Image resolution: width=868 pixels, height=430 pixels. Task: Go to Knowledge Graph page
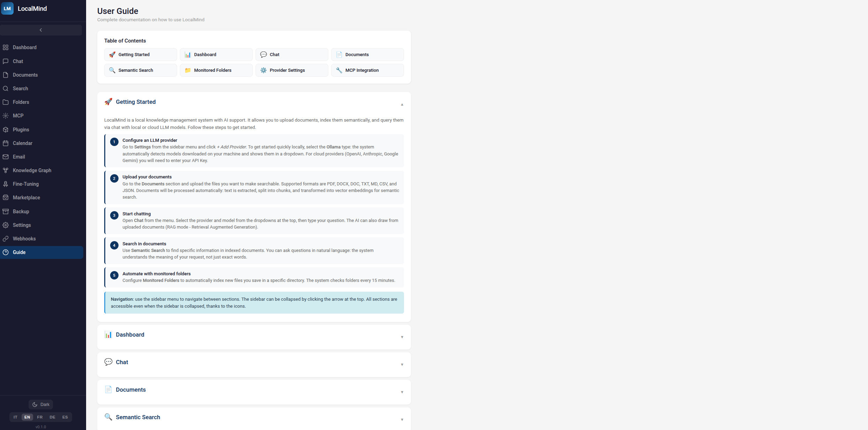(41, 170)
